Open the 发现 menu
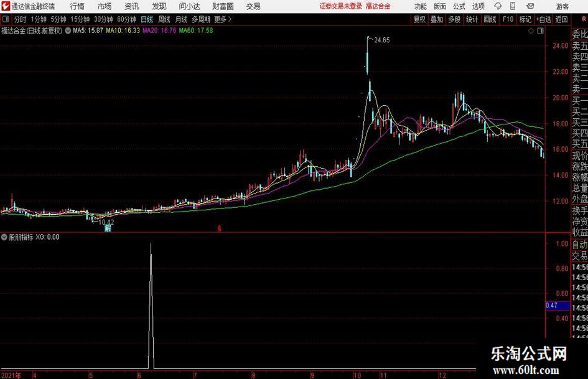The image size is (588, 379). point(159,6)
